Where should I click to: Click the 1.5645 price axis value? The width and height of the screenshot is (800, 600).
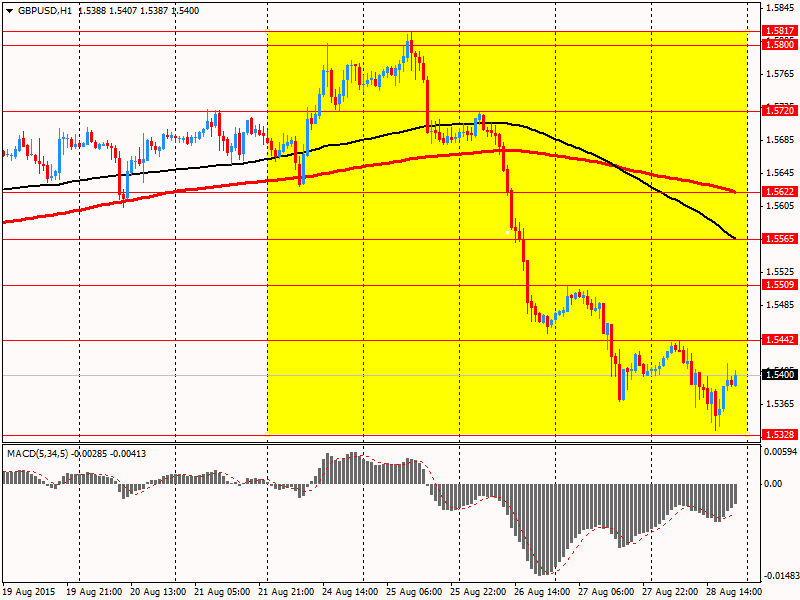click(781, 173)
